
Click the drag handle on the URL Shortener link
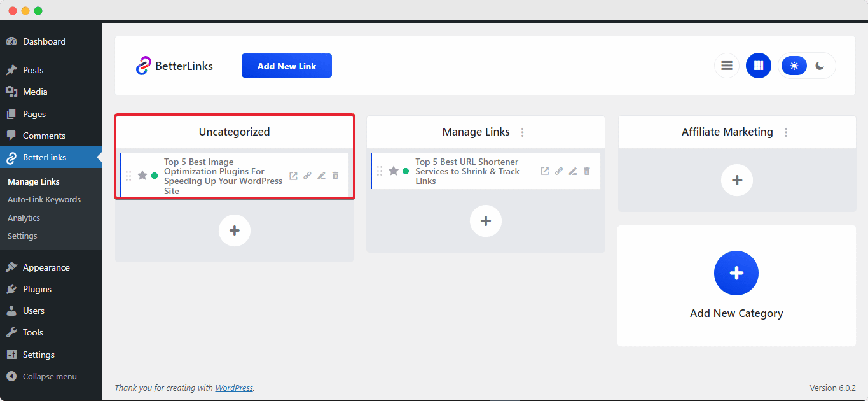(x=380, y=171)
